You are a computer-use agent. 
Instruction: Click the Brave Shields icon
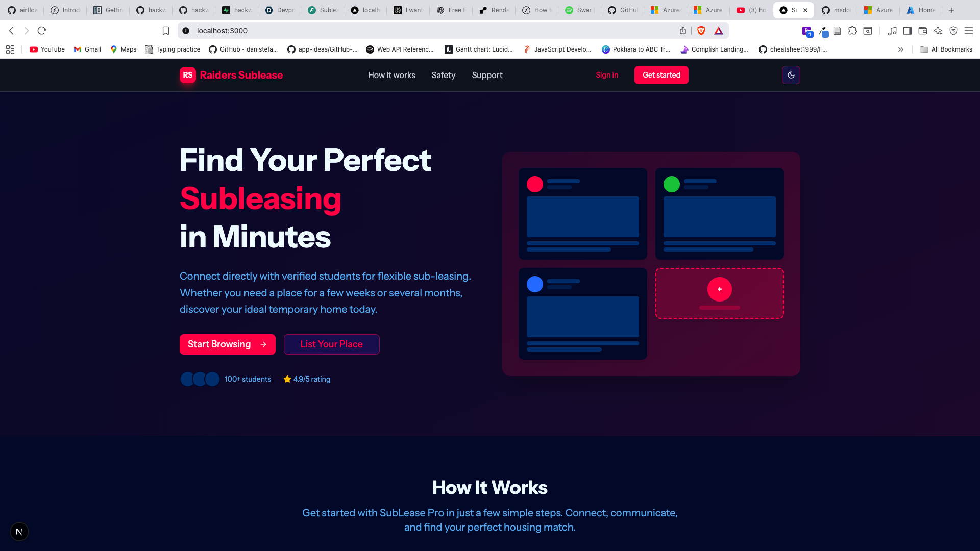(x=701, y=31)
